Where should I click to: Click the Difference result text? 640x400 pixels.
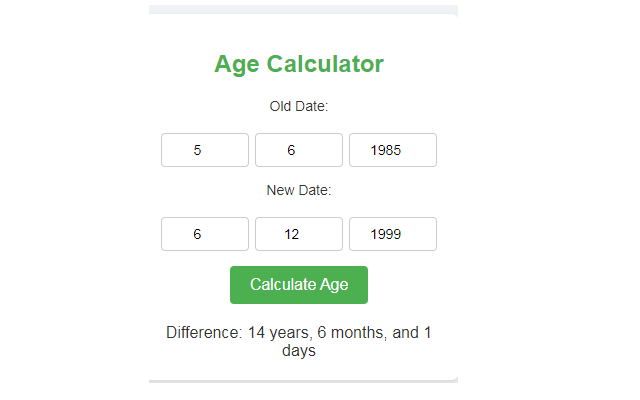tap(298, 342)
